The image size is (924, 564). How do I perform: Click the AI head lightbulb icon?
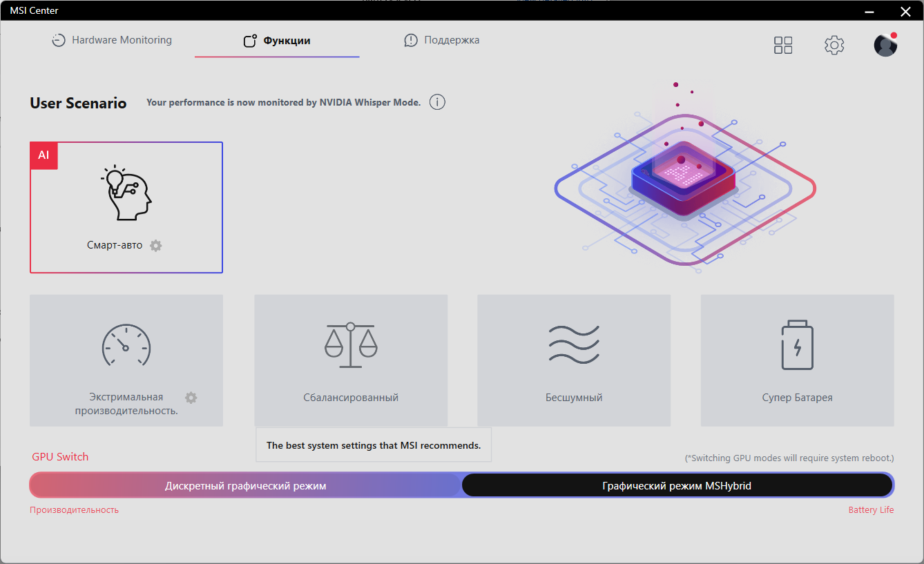click(x=126, y=193)
